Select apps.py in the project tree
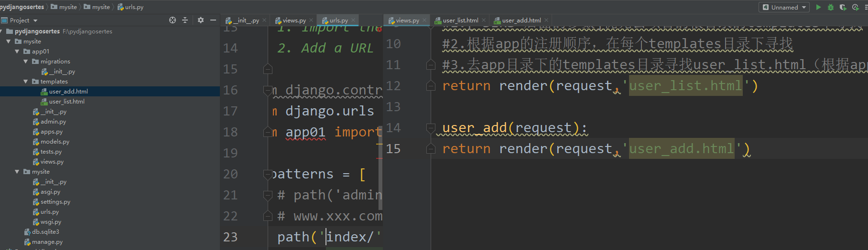 (51, 132)
